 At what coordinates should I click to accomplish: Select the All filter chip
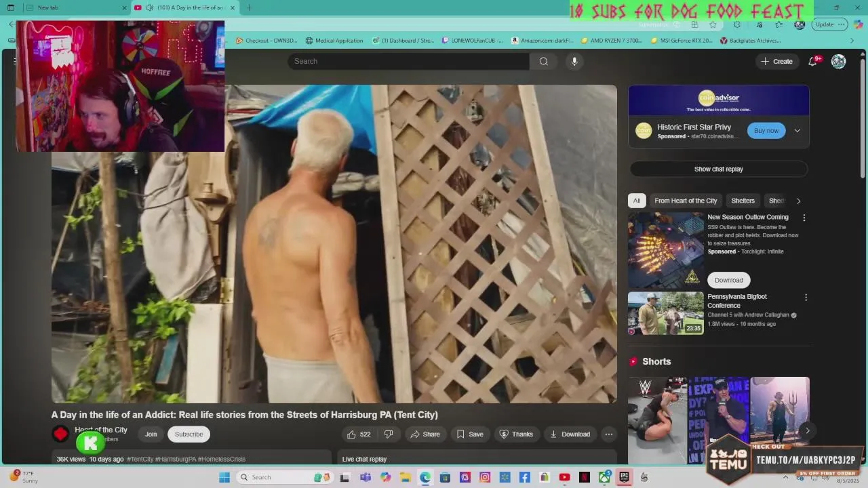click(637, 201)
